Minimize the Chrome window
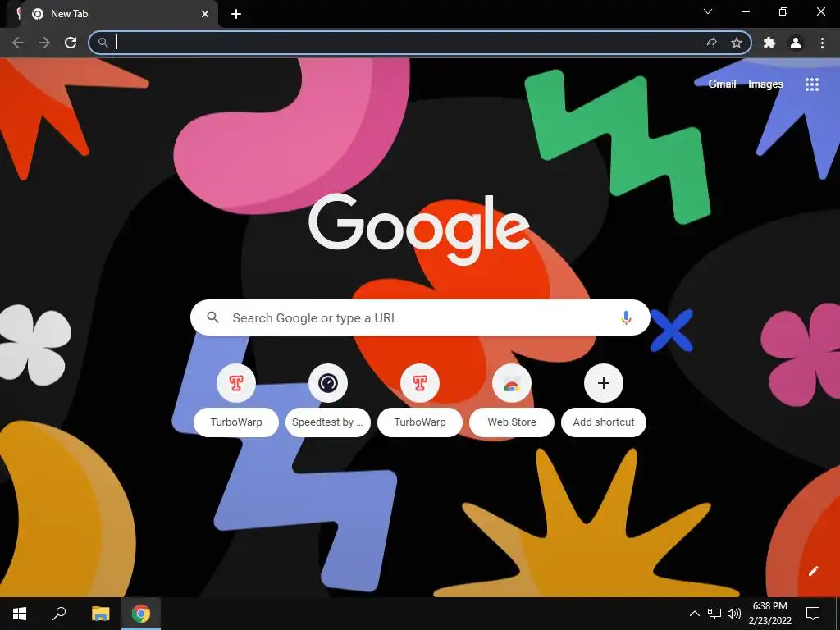 click(x=745, y=11)
